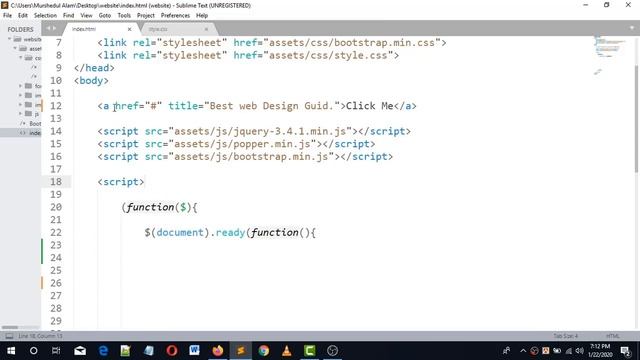
Task: Collapse the css folder in sidebar
Action: [x=20, y=58]
